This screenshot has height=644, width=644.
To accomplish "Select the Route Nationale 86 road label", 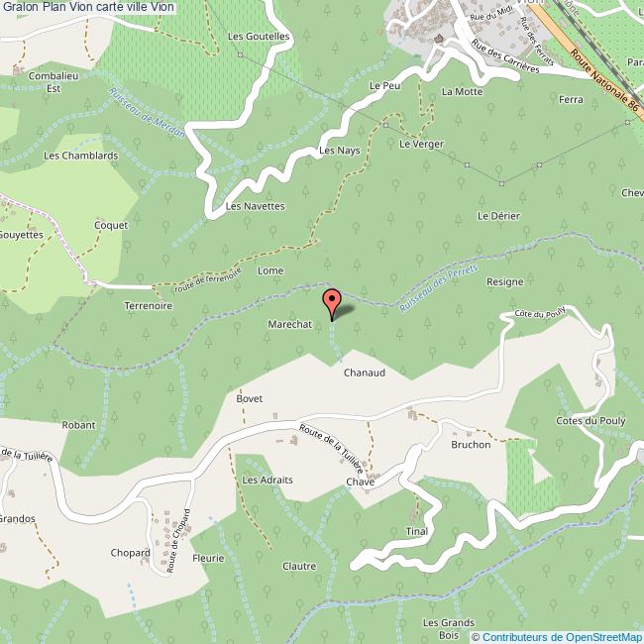I will [x=604, y=80].
